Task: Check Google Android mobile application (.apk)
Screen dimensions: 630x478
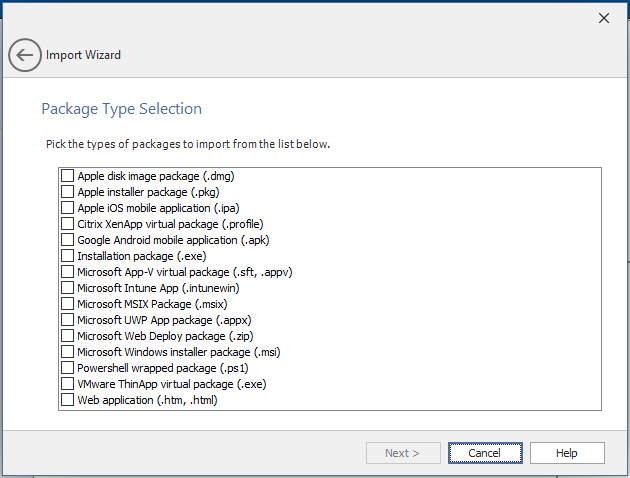Action: tap(68, 240)
